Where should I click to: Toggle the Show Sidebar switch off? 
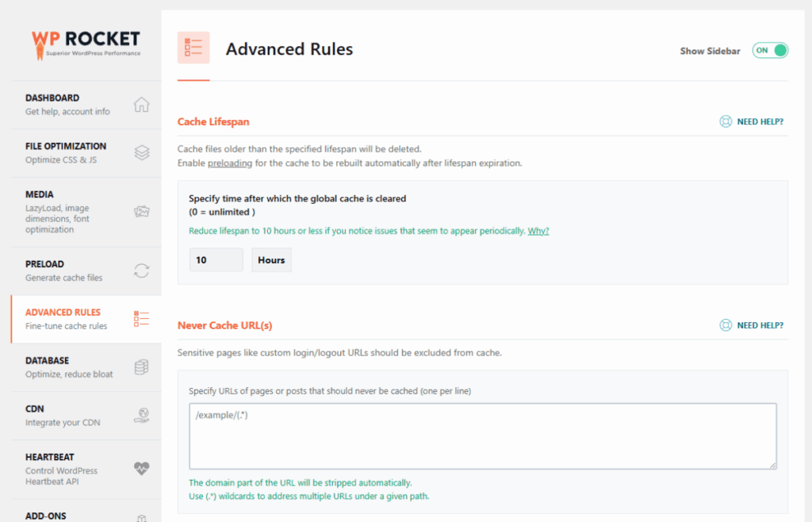point(770,51)
